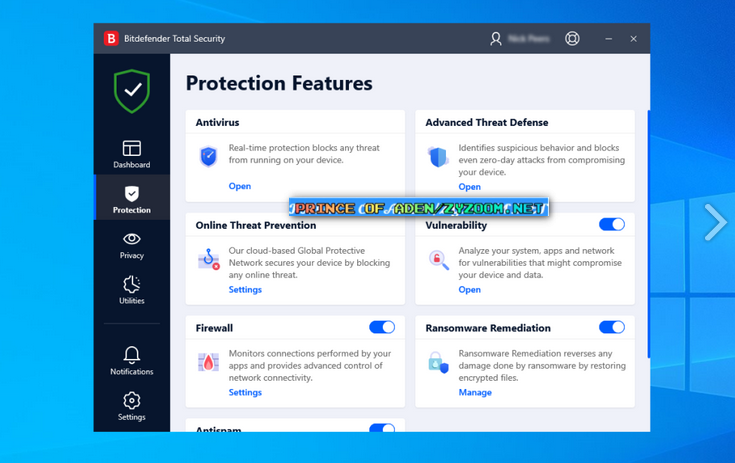Click the Advanced Threat Defense shield icon
Screen dimensions: 735x463
point(438,157)
